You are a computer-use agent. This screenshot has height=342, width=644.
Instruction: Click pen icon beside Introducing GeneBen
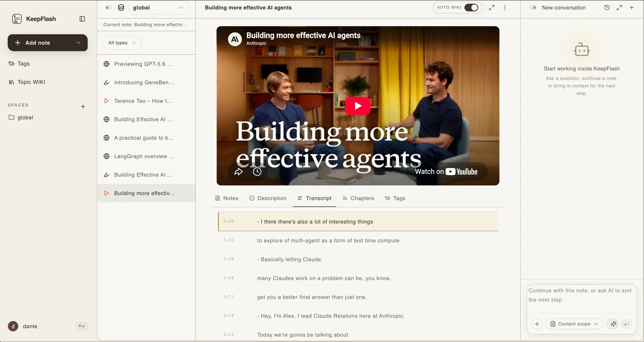107,82
